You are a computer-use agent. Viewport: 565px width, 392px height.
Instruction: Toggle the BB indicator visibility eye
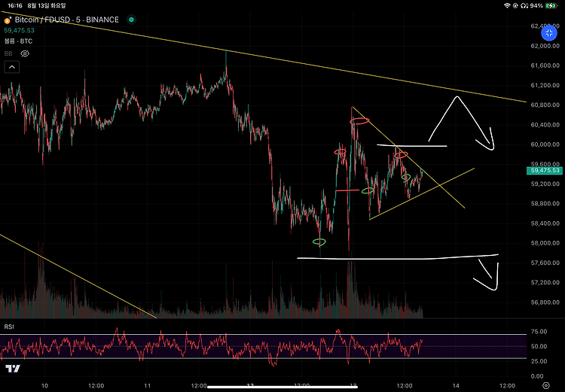point(25,53)
